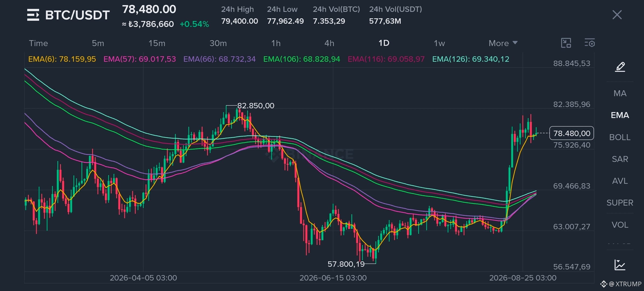
Task: Select the 1D timeframe
Action: click(x=384, y=43)
